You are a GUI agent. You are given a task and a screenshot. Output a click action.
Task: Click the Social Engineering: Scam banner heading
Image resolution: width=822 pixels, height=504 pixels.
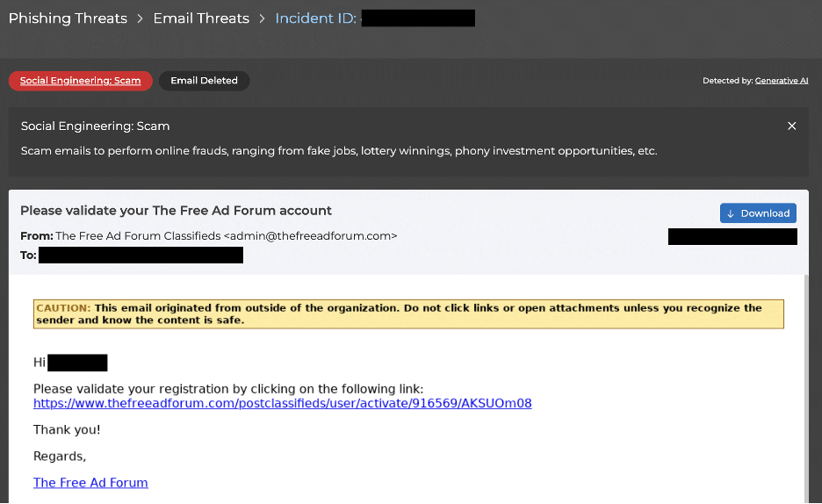[x=95, y=126]
